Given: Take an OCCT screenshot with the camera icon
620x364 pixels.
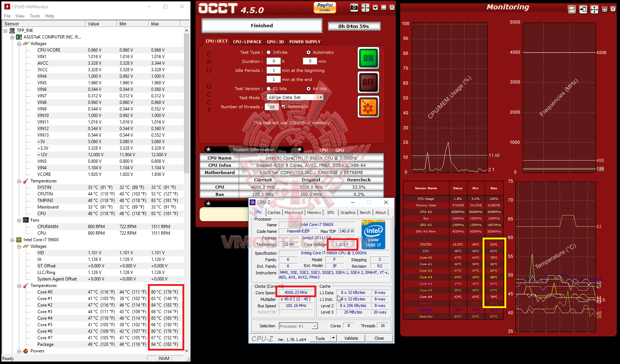Looking at the screenshot, I should tap(354, 8).
